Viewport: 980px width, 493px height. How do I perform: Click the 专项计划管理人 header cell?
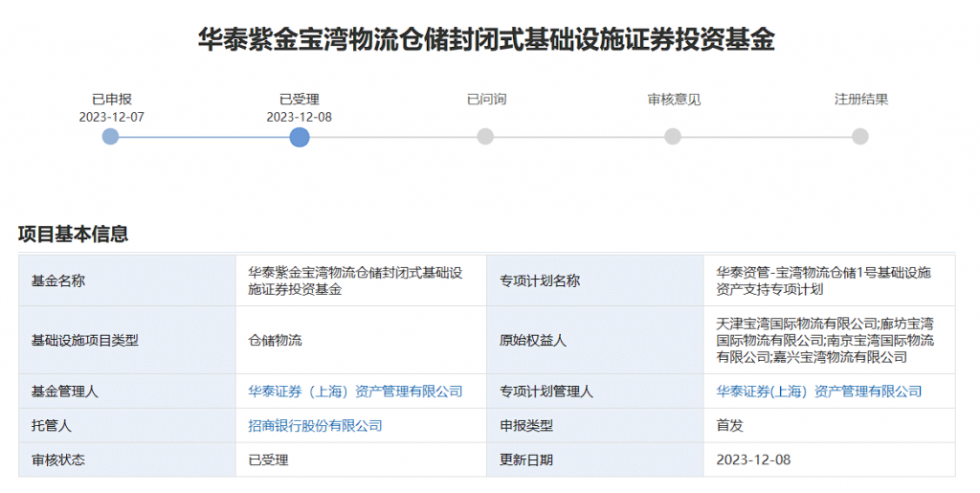[595, 392]
